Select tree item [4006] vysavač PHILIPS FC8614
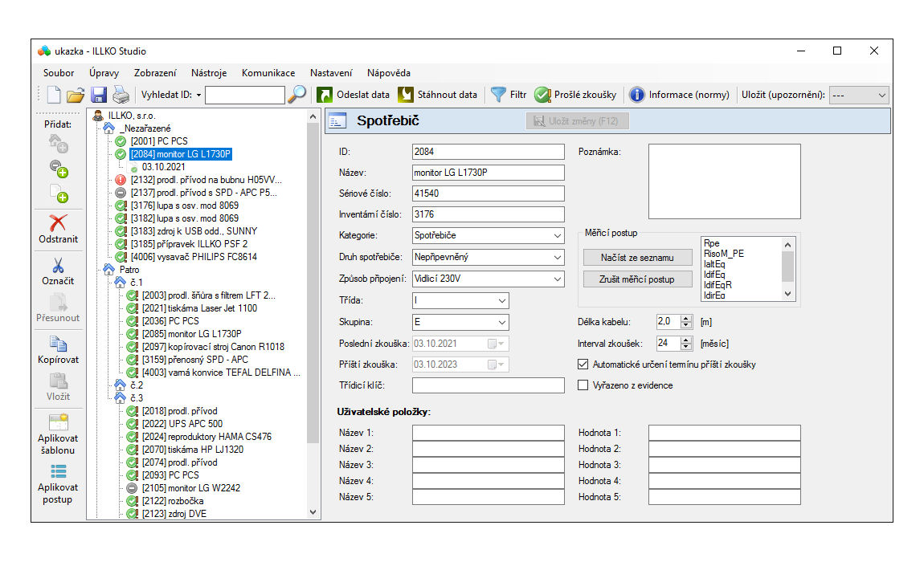 coord(194,257)
